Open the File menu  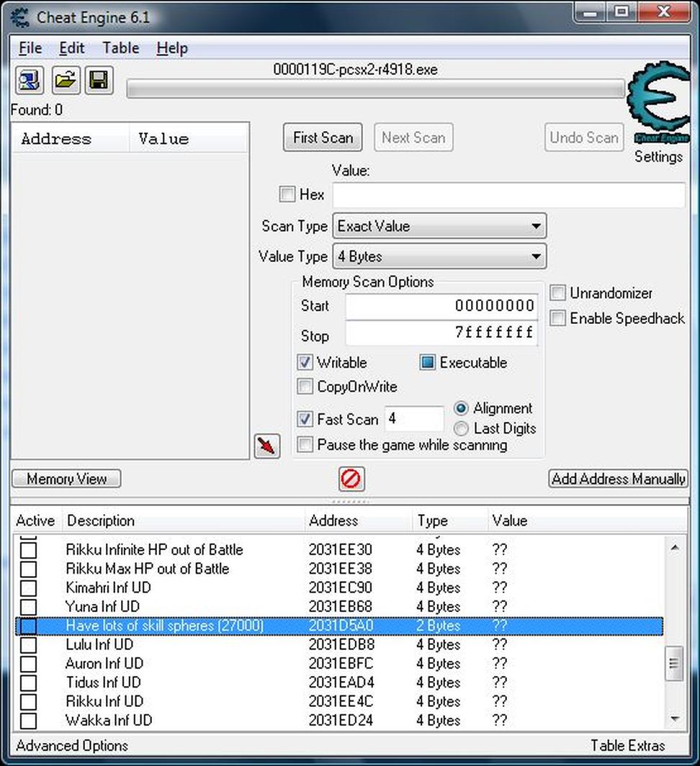coord(30,48)
